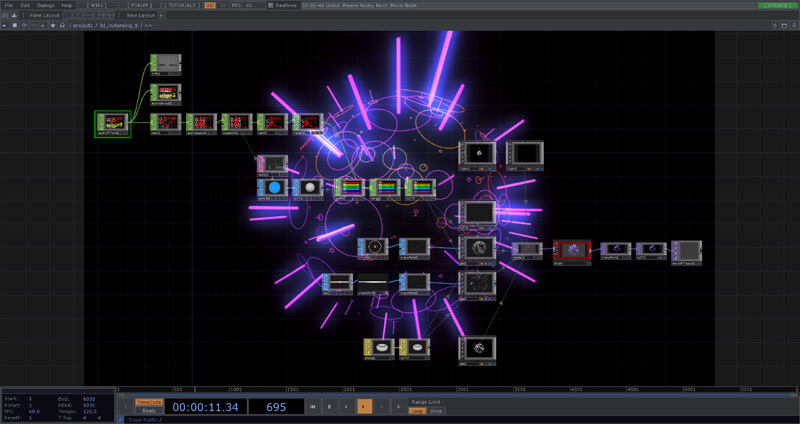Click the New Layout label
Screen dimensions: 800x424
click(140, 15)
